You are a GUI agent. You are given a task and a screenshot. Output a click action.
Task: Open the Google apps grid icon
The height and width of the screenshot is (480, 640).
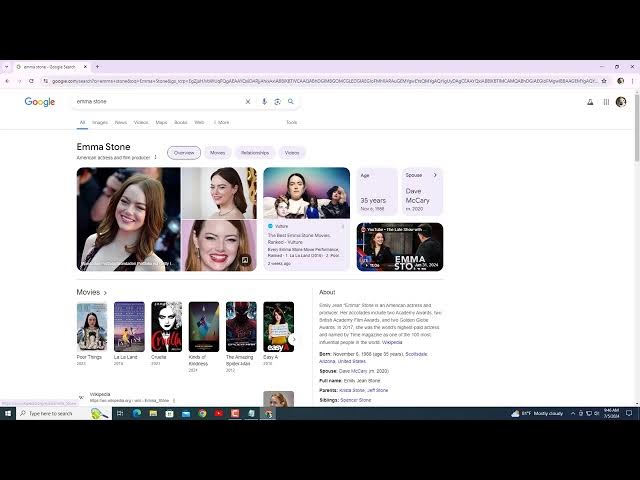point(606,101)
